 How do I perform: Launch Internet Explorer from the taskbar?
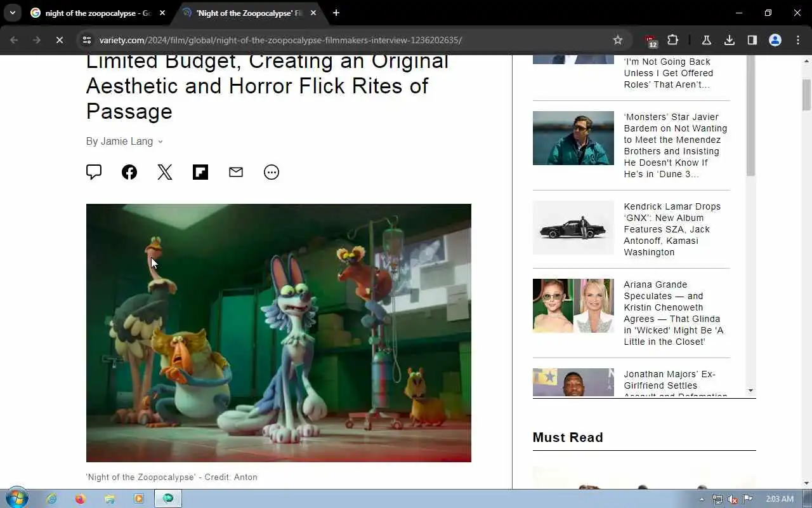(x=51, y=498)
